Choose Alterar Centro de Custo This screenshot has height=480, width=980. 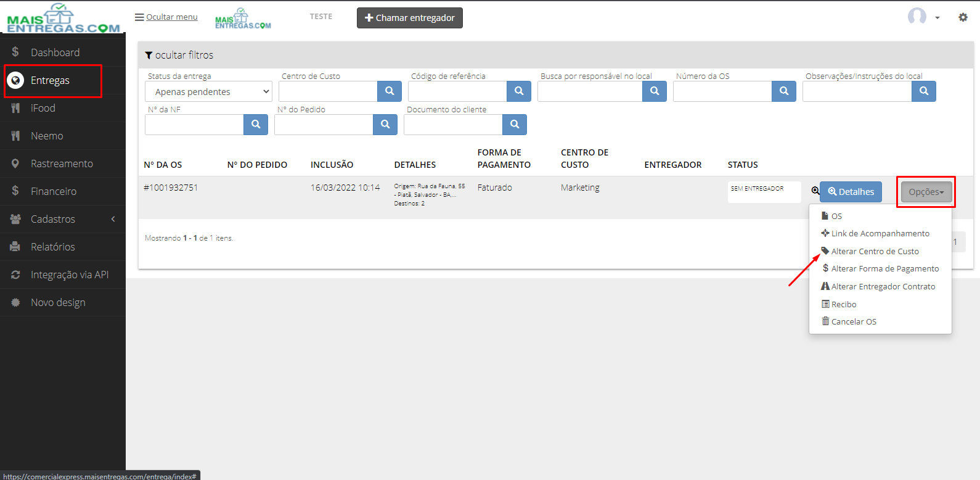[880, 251]
